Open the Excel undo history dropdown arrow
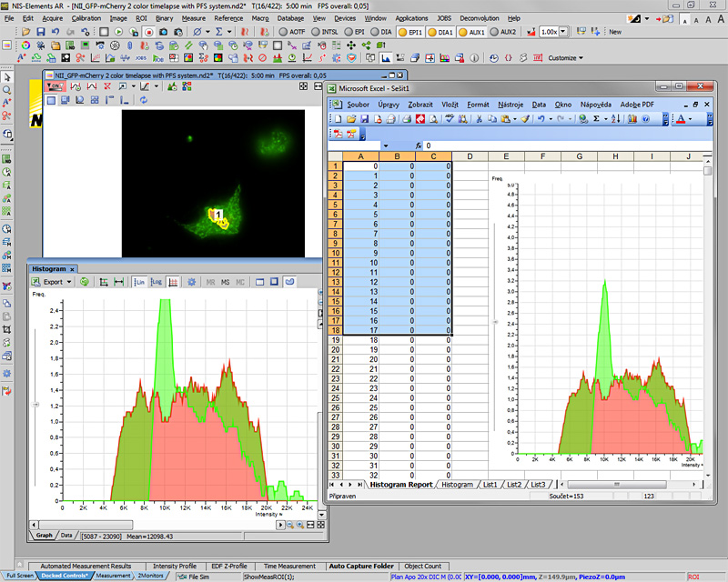This screenshot has height=582, width=728. pos(551,119)
